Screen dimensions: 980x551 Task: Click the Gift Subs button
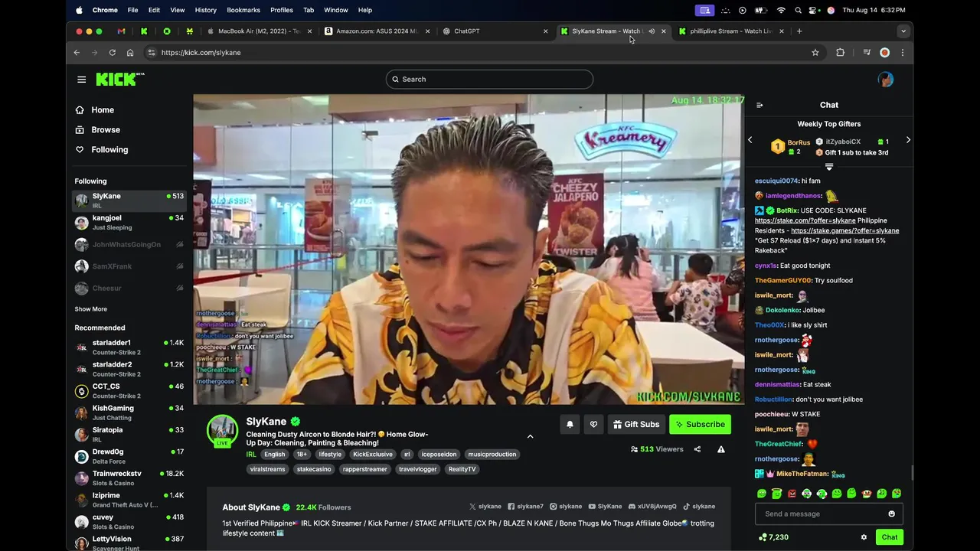[636, 425]
